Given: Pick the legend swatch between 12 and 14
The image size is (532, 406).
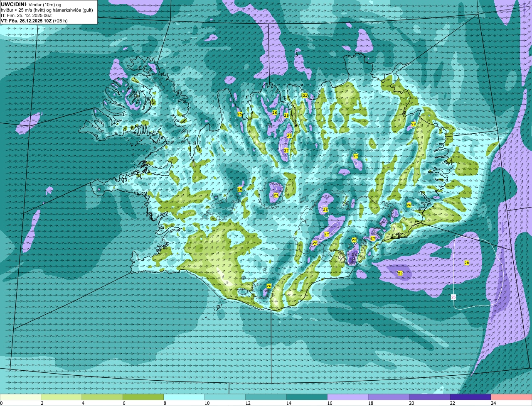Looking at the screenshot, I should pyautogui.click(x=266, y=397).
